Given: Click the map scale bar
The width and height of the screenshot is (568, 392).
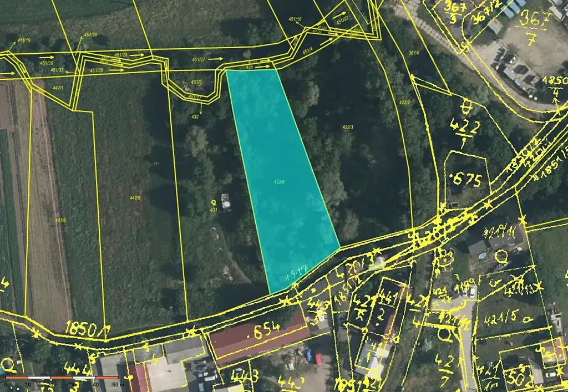Looking at the screenshot, I should click(61, 378).
